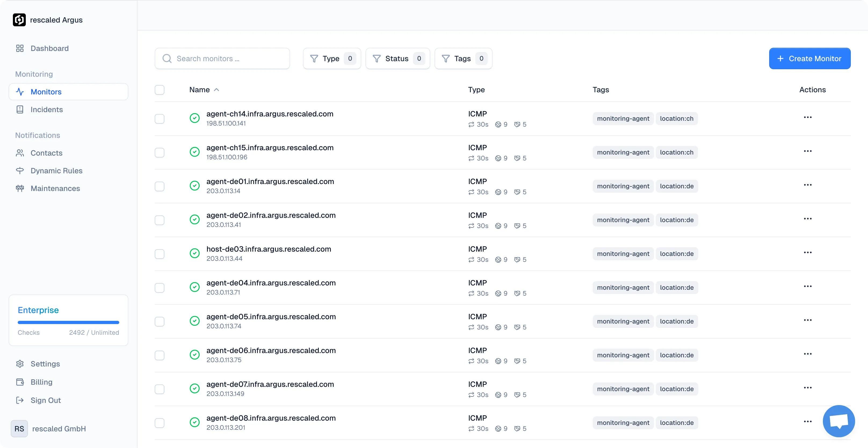Tick the checkbox next to host-de03
This screenshot has height=448, width=868.
[x=159, y=254]
